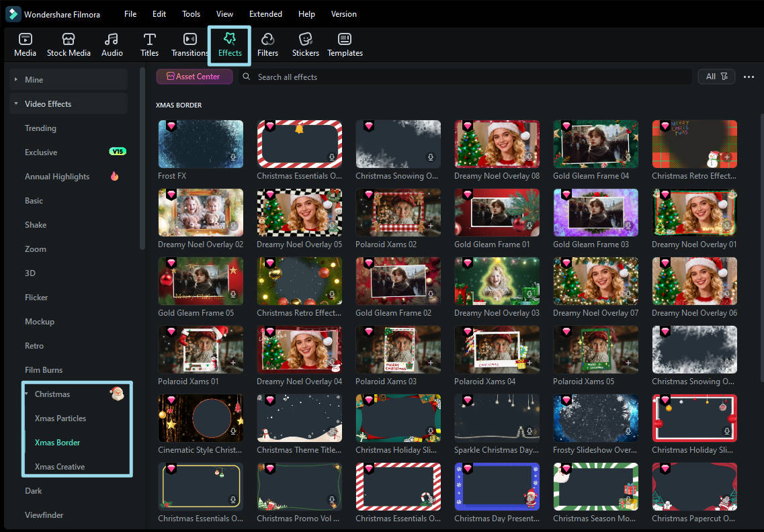Open the Stock Media panel
This screenshot has height=532, width=764.
point(69,45)
